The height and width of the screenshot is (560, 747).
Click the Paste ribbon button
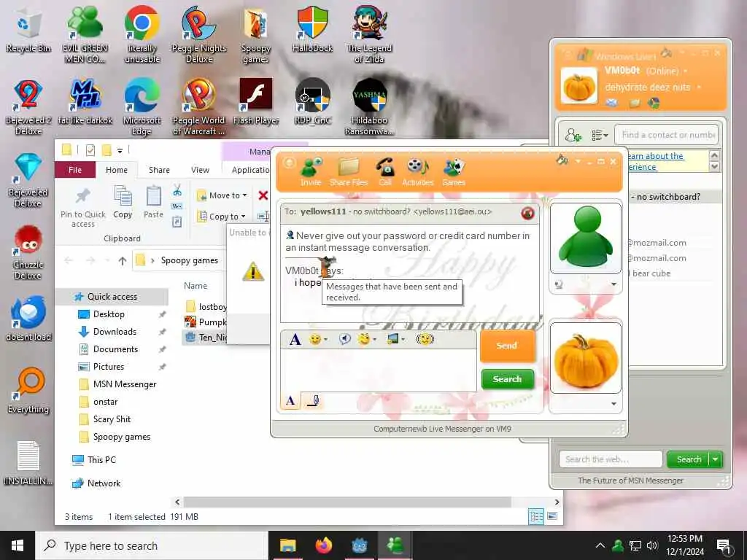(x=153, y=202)
